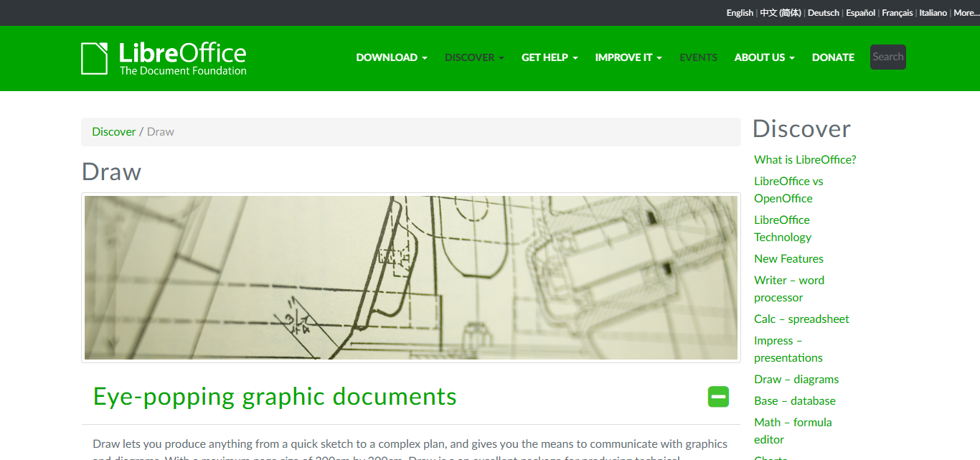
Task: Go to Draw – diagrams page
Action: 796,380
